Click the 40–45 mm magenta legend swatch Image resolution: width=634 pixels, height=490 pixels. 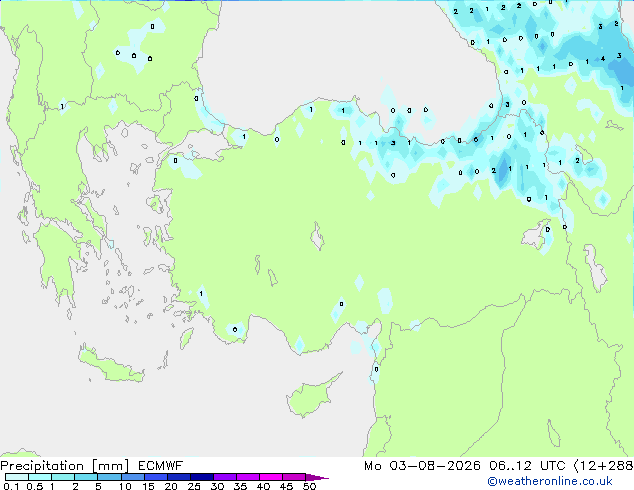coord(271,477)
